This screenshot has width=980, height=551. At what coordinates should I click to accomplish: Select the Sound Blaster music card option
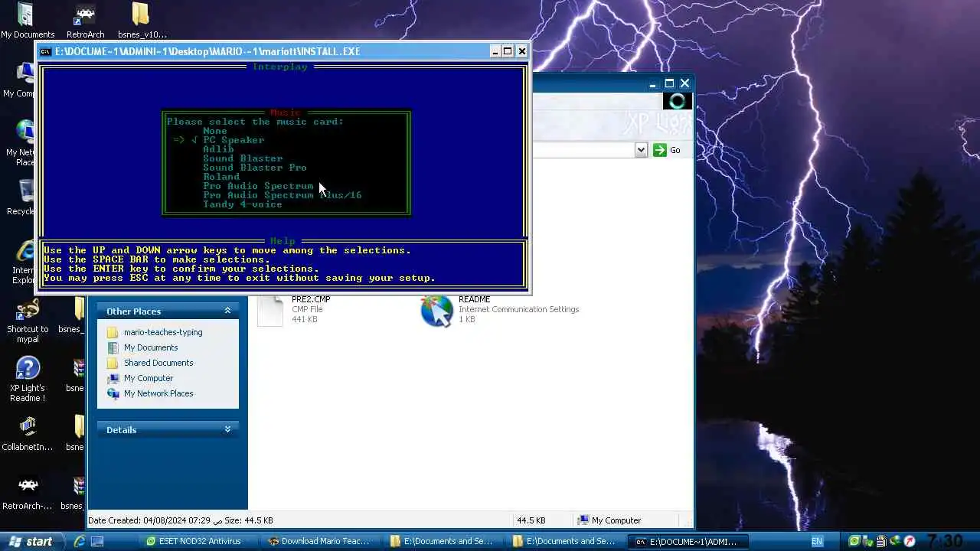[x=243, y=158]
